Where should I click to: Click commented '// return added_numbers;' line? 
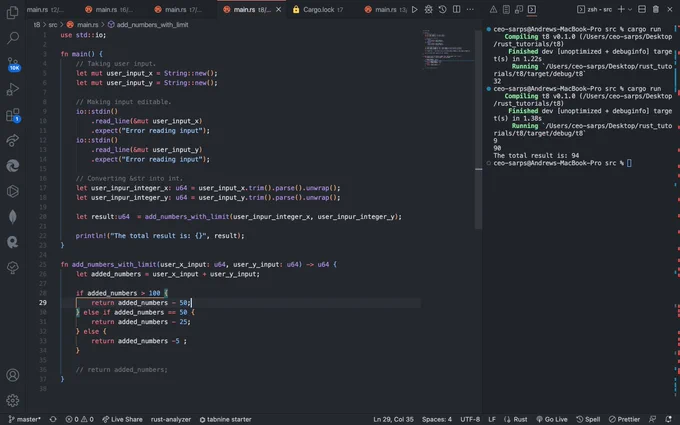pos(121,369)
